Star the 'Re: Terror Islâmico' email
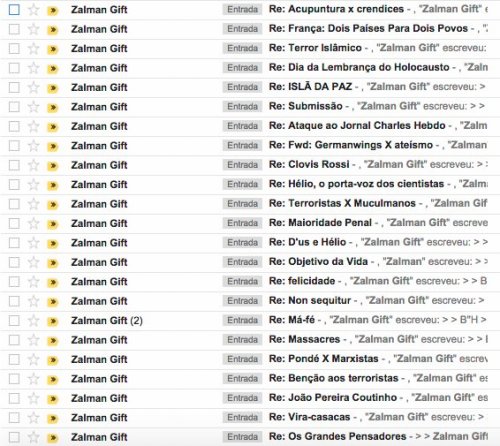This screenshot has width=500, height=446. (33, 49)
